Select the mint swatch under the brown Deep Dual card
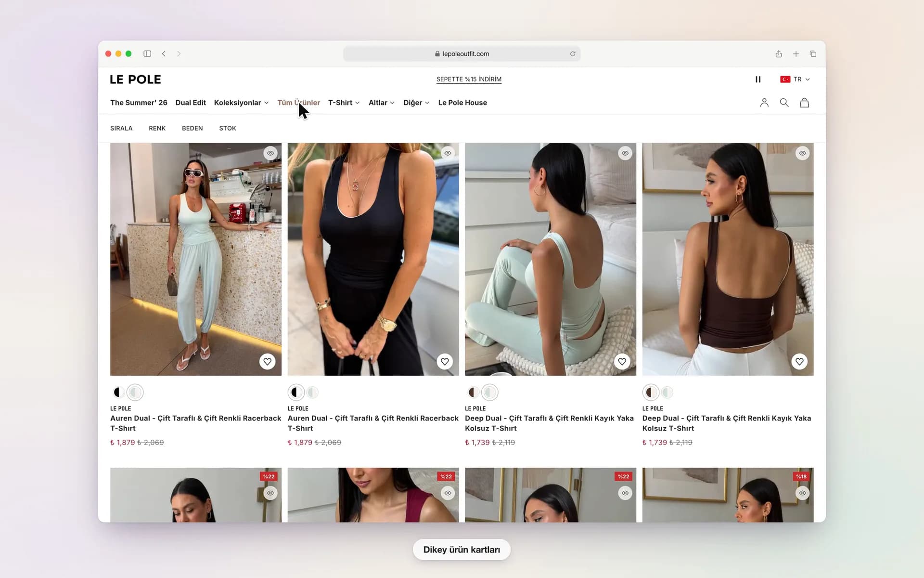 667,393
